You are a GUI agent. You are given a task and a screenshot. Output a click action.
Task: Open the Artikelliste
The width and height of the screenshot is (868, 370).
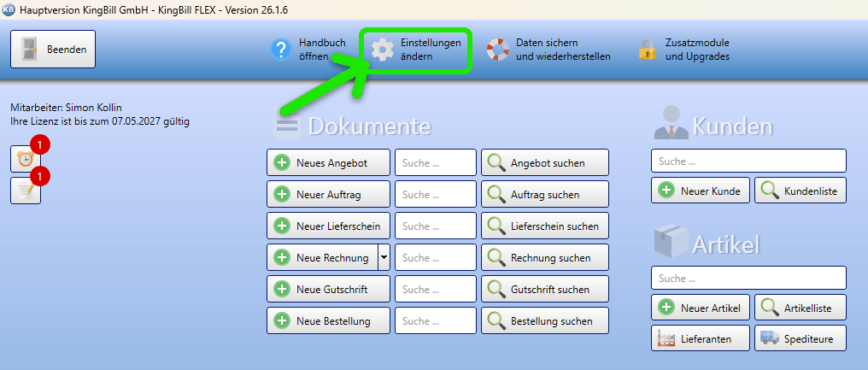tap(801, 308)
